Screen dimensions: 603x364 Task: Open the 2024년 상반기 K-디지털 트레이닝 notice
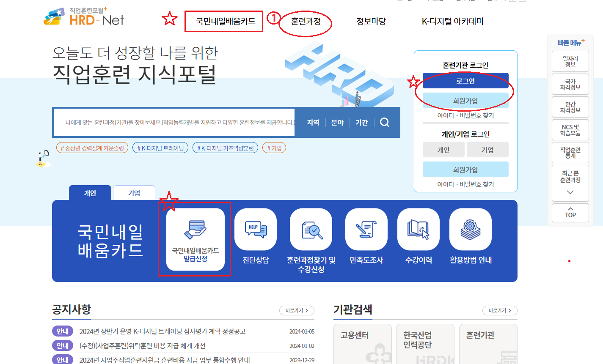click(162, 331)
